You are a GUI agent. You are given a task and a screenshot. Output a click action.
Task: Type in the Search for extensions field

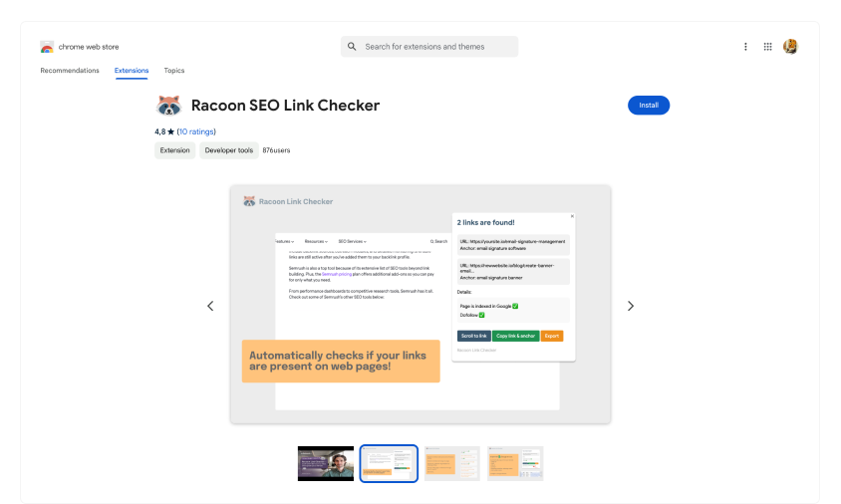click(x=436, y=47)
